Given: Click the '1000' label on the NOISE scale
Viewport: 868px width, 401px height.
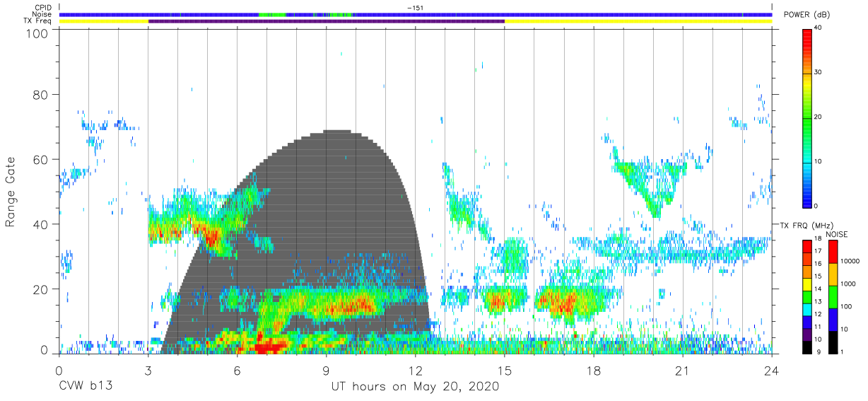Looking at the screenshot, I should [848, 284].
